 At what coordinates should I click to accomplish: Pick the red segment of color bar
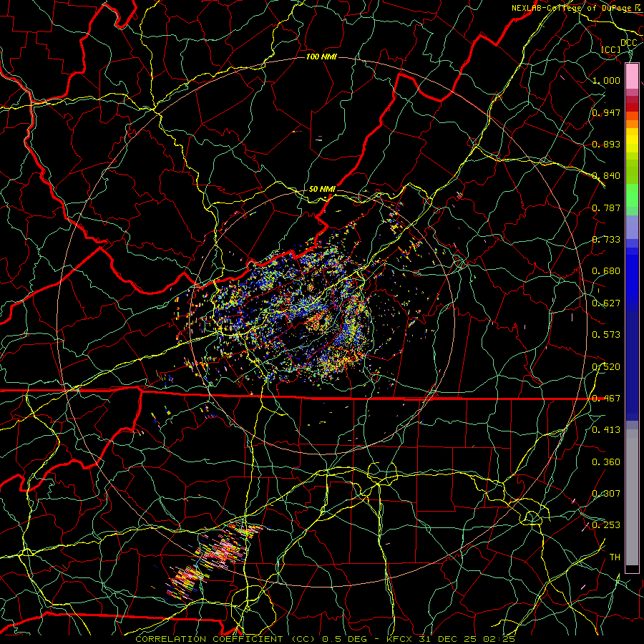632,107
